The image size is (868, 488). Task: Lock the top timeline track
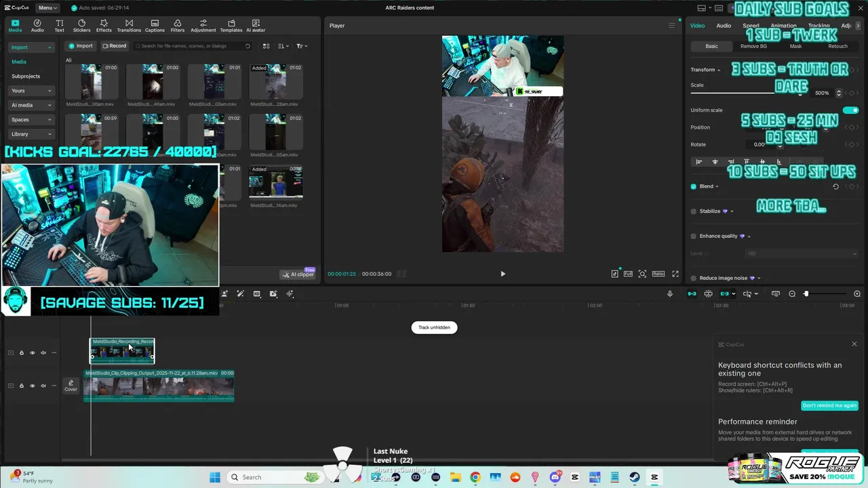click(21, 352)
